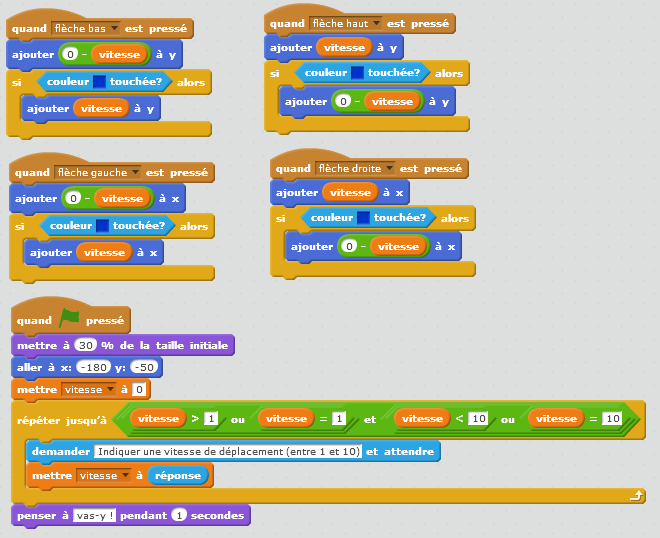The image size is (660, 538).
Task: Edit the 0 field in flèche droite si block
Action: click(x=349, y=246)
